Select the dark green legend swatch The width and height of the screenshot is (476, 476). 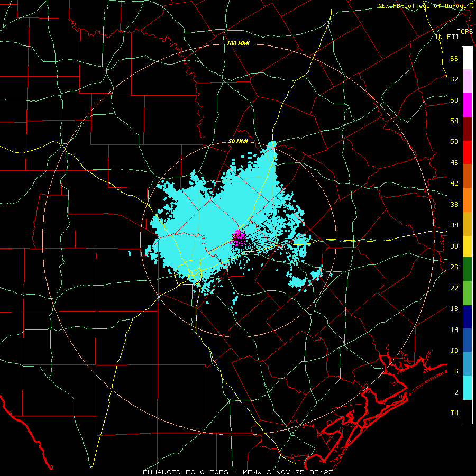coord(467,269)
